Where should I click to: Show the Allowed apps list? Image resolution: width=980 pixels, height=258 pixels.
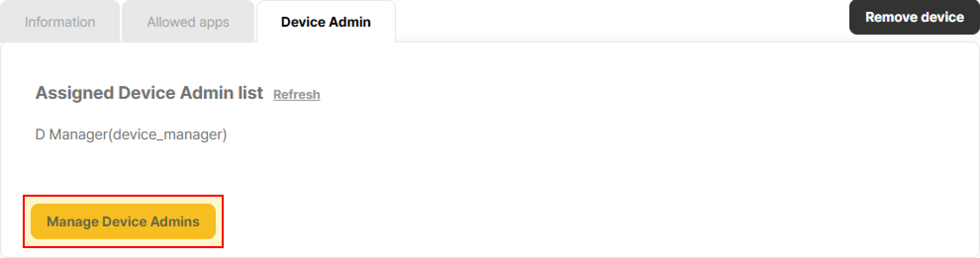(x=188, y=22)
